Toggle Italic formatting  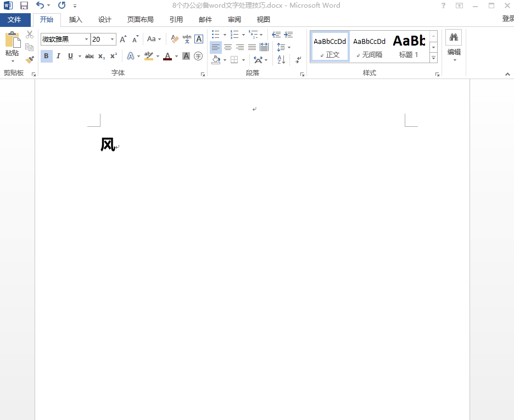[x=58, y=56]
